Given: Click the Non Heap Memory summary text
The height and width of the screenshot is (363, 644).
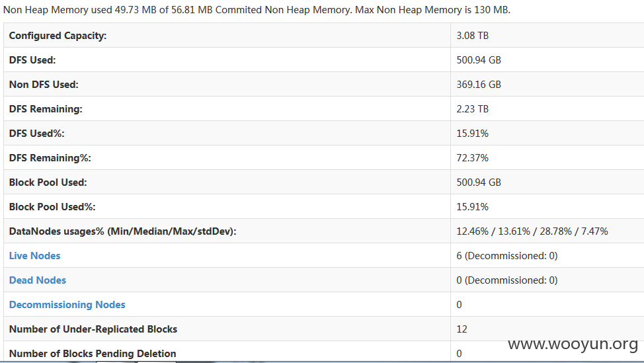Looking at the screenshot, I should coord(257,10).
